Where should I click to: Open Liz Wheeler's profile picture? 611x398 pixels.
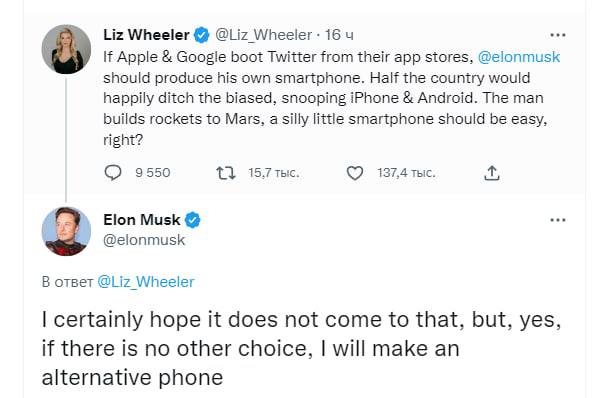(x=66, y=49)
